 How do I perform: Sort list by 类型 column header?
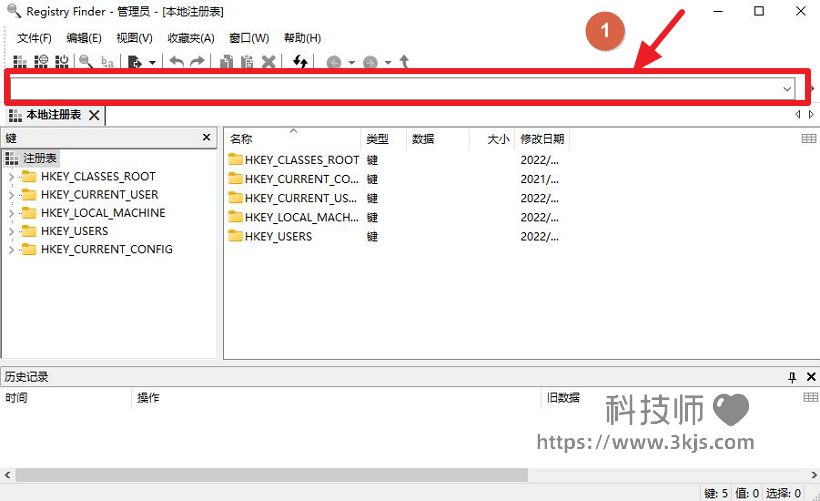point(383,139)
